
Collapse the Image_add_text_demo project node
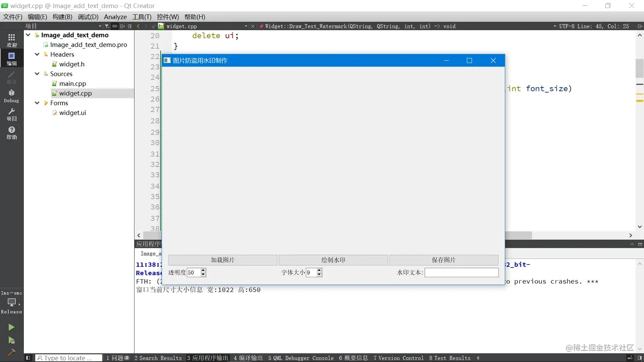tap(28, 35)
